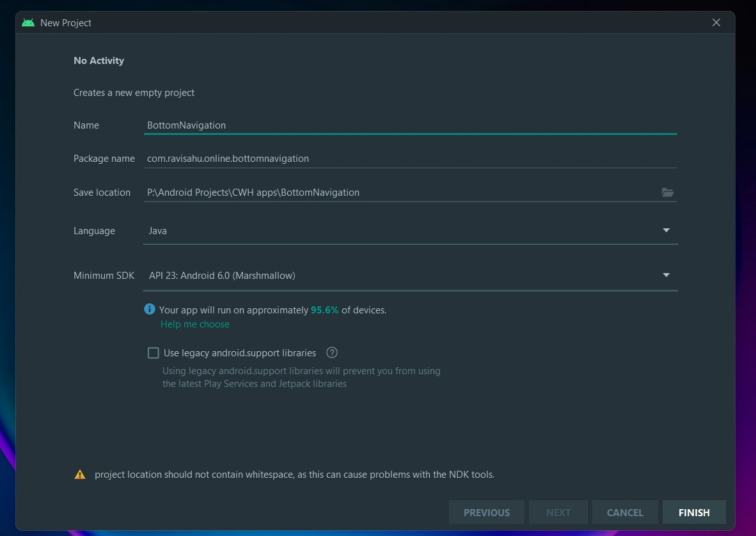Click the disabled NEXT button

pos(558,512)
